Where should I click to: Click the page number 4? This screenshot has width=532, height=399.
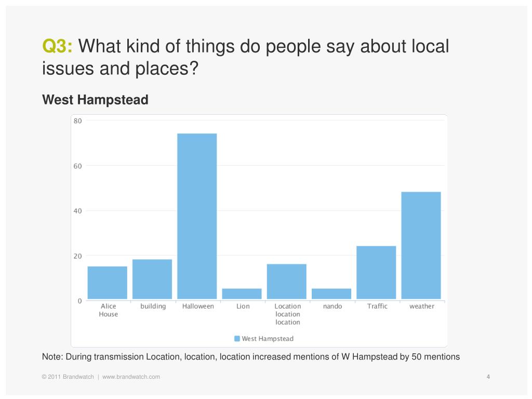488,377
